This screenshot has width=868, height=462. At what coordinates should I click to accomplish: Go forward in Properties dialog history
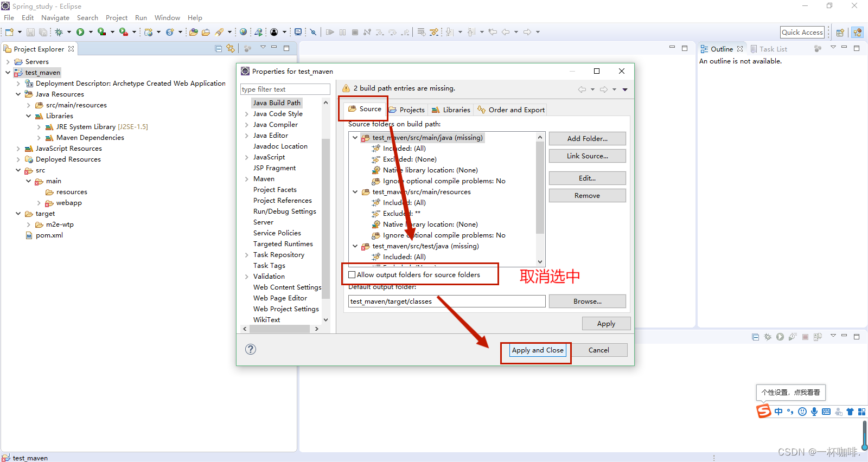604,89
